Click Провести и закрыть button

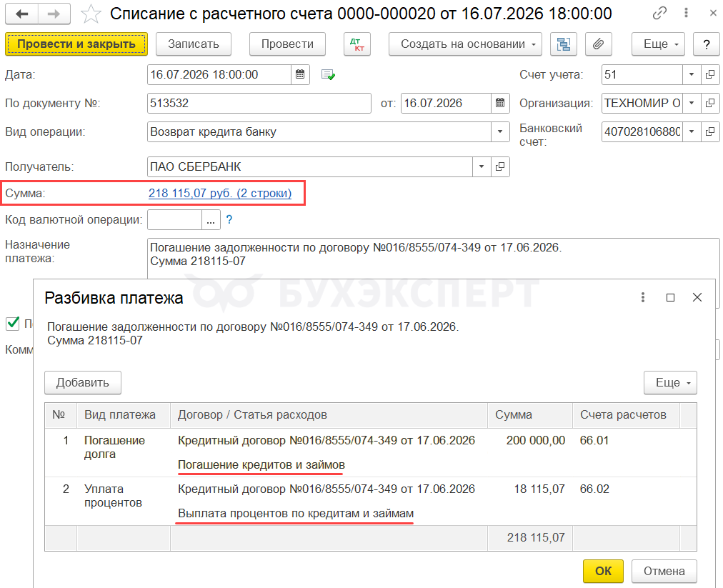point(76,44)
